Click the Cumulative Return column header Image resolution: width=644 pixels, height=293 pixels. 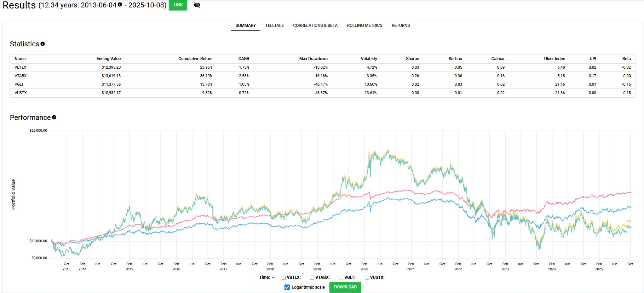click(x=195, y=59)
